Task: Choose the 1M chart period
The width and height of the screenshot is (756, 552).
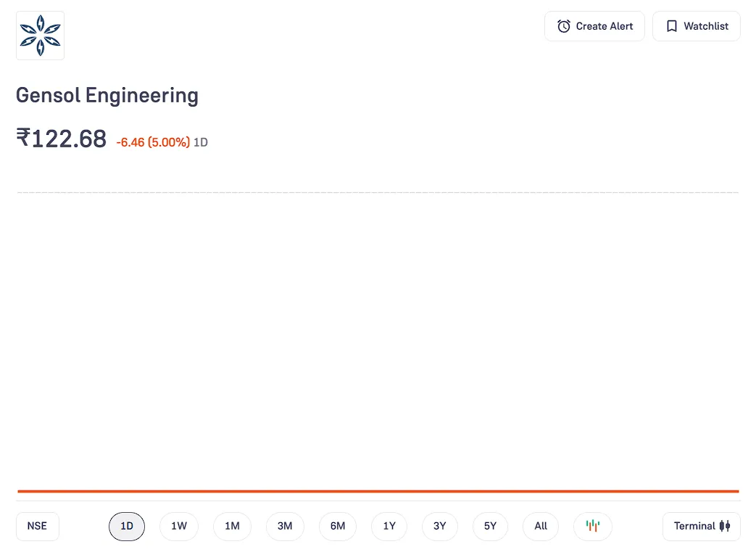Action: [232, 526]
